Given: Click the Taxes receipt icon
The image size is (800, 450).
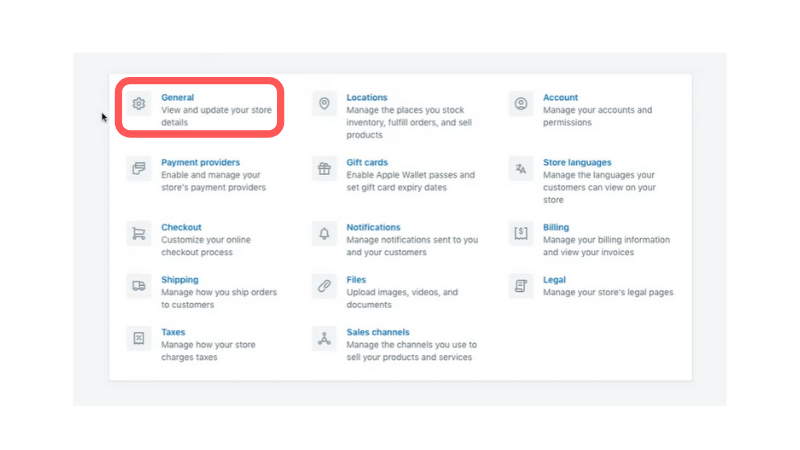Looking at the screenshot, I should click(139, 338).
